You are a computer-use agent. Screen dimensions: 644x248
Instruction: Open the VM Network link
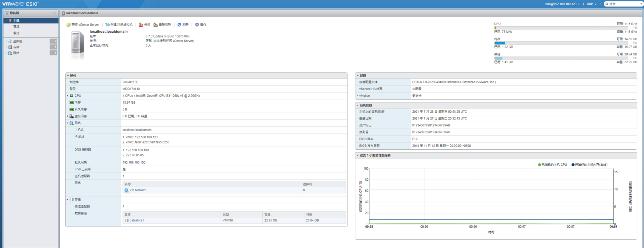[x=138, y=190]
